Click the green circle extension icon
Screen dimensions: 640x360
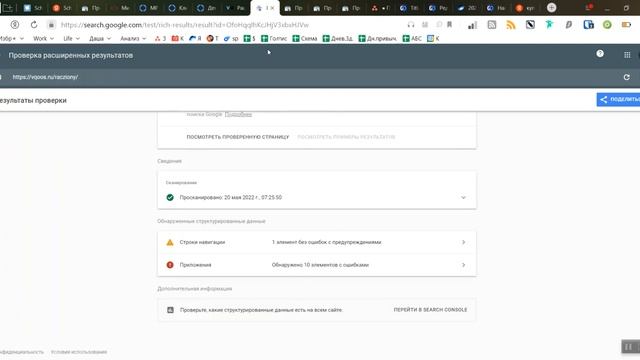[x=607, y=25]
